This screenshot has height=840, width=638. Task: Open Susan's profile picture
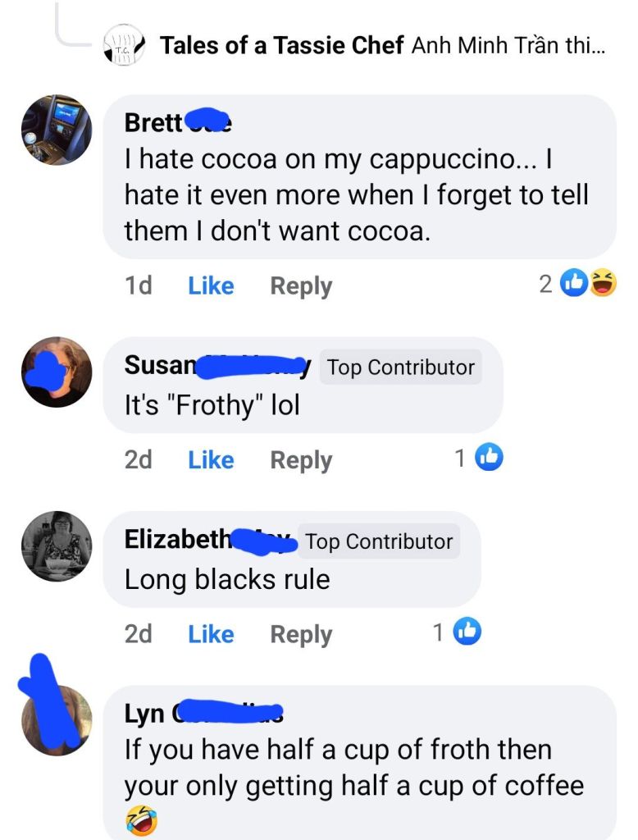(57, 372)
